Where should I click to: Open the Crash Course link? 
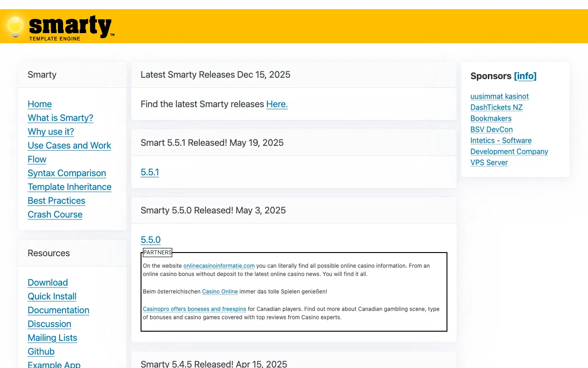tap(55, 214)
